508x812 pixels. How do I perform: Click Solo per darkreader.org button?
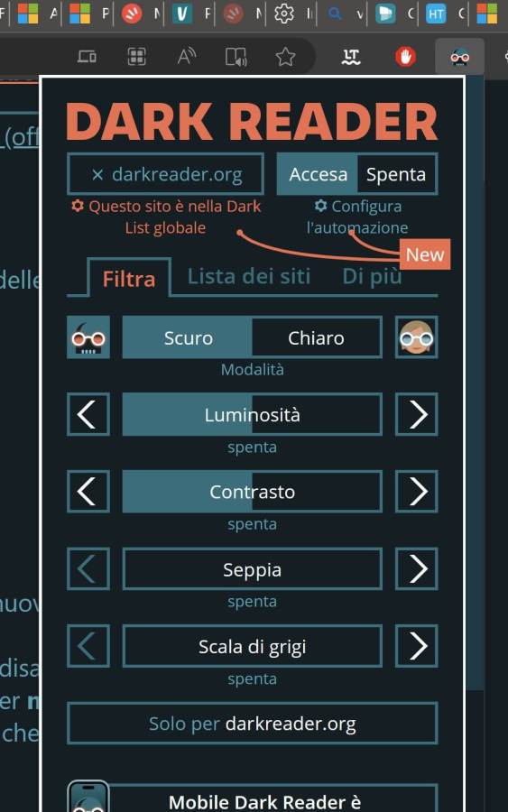[x=252, y=724]
